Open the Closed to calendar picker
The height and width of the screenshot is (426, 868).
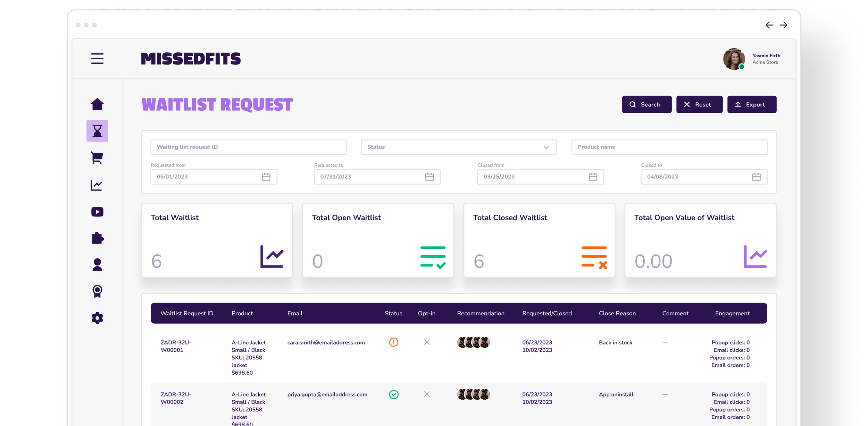click(x=756, y=177)
